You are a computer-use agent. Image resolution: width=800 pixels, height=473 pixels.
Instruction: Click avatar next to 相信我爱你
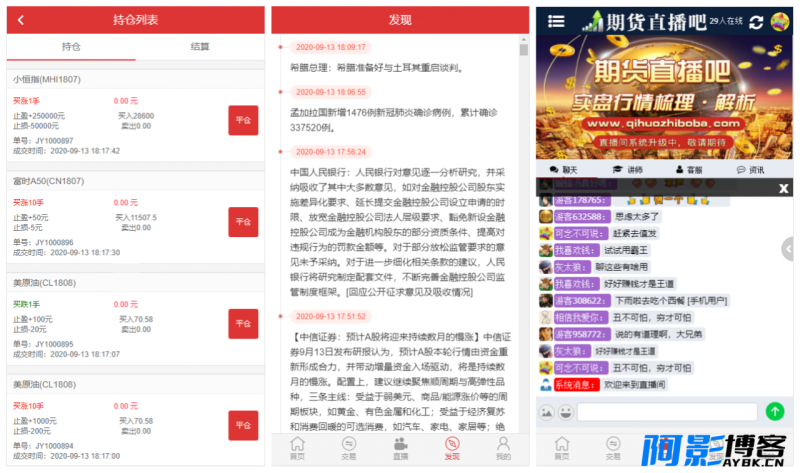point(546,317)
